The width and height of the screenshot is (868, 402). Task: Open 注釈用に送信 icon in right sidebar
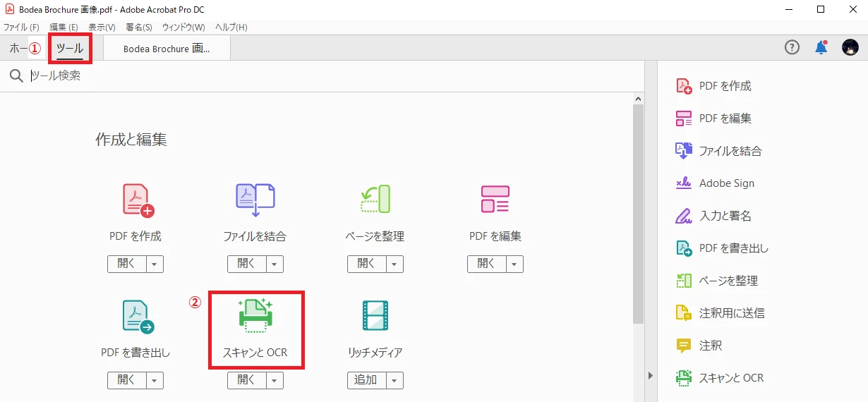pyautogui.click(x=684, y=313)
